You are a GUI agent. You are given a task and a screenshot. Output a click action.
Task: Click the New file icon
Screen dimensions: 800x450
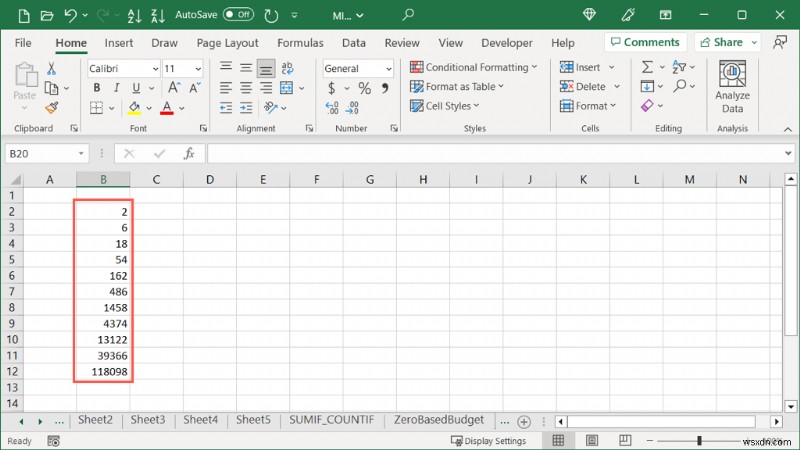23,16
